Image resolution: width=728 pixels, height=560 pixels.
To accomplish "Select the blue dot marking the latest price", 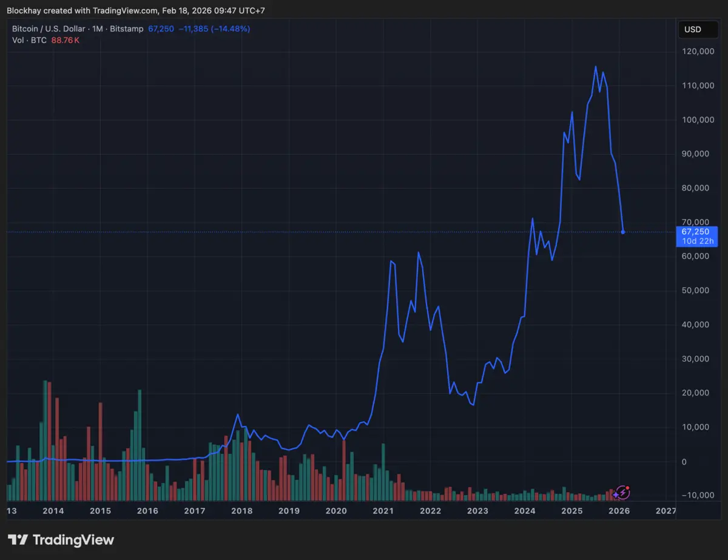I will pyautogui.click(x=622, y=231).
